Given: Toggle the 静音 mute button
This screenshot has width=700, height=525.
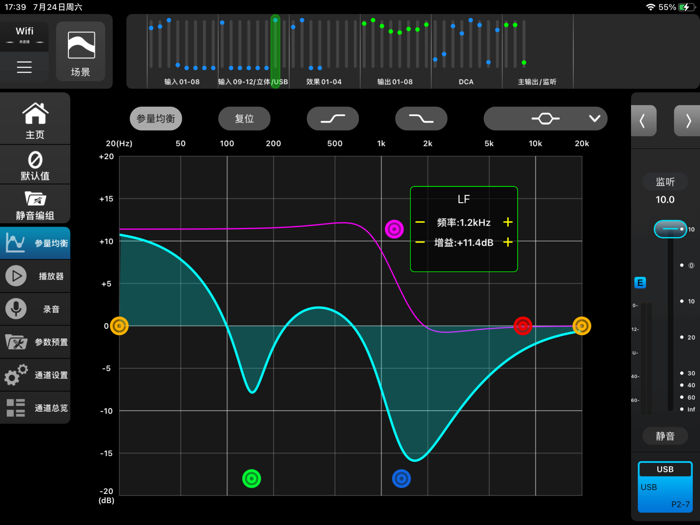Looking at the screenshot, I should click(665, 436).
